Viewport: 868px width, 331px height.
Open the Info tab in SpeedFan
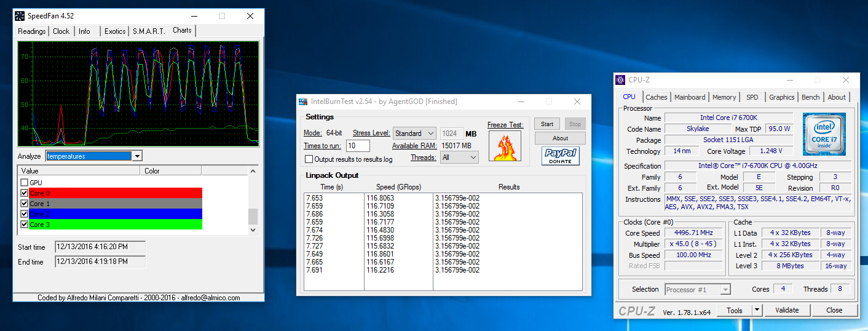85,31
